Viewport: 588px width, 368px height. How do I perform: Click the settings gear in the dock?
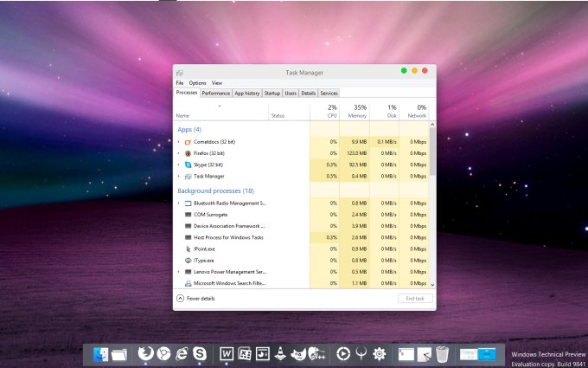coord(379,353)
